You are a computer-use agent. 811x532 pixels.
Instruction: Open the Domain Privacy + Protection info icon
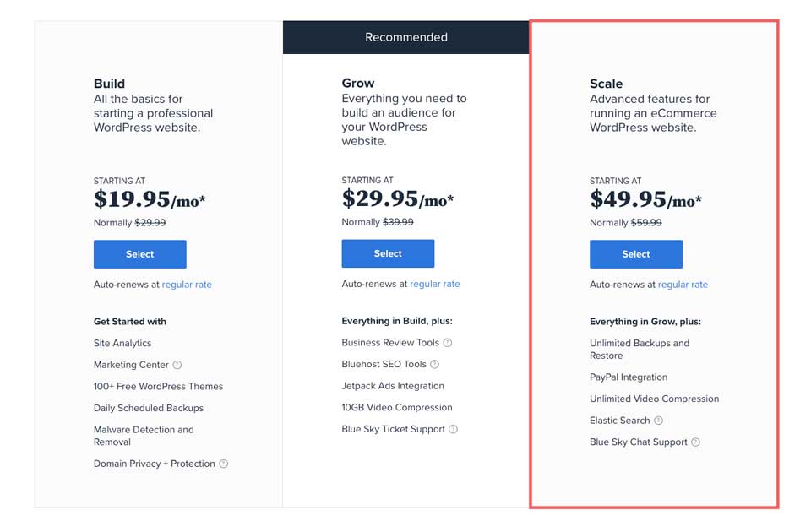[x=223, y=464]
